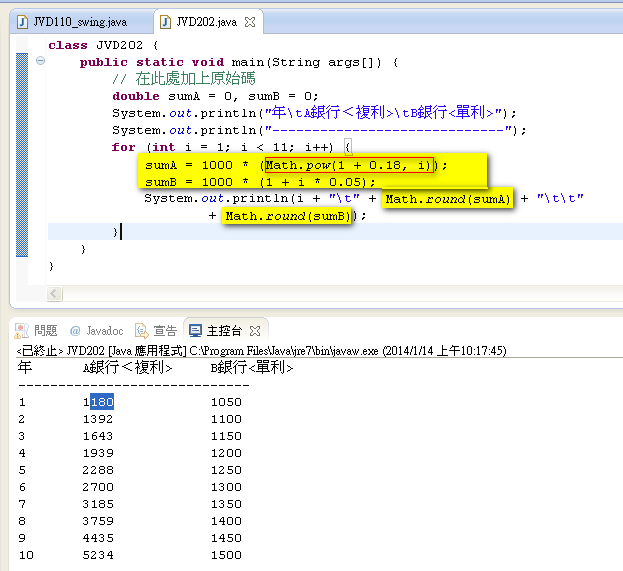
Task: Click the println with 年\tA銀行 header string
Action: tap(314, 113)
